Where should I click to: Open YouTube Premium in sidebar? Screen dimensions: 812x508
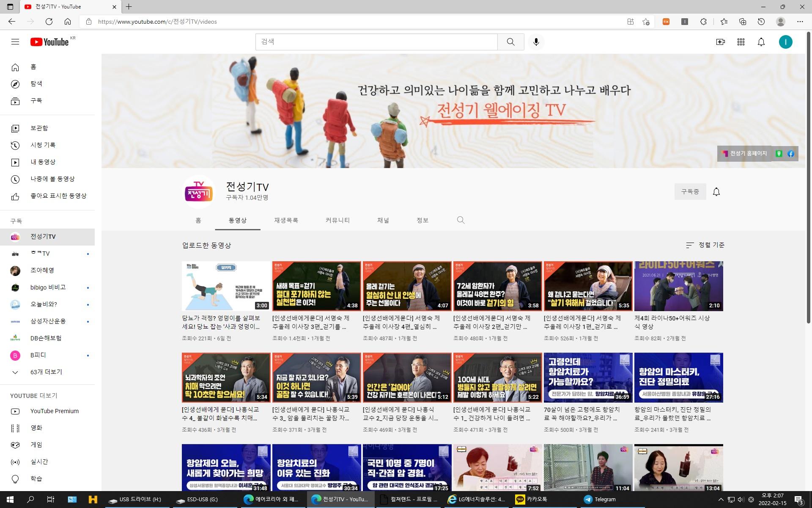click(x=47, y=411)
